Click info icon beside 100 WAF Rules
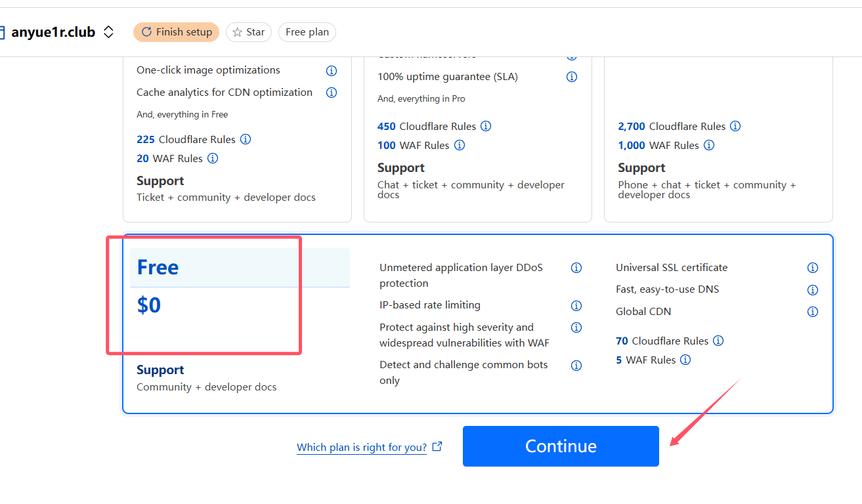The image size is (862, 504). (x=460, y=145)
